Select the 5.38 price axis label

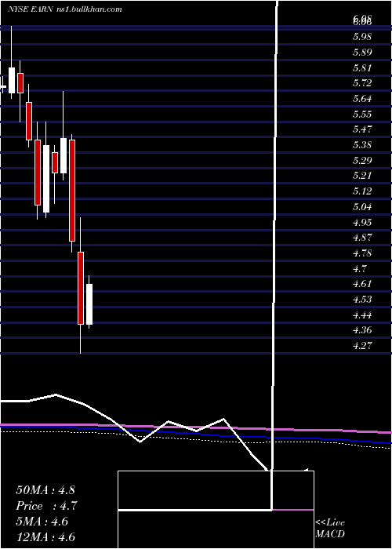pyautogui.click(x=362, y=145)
